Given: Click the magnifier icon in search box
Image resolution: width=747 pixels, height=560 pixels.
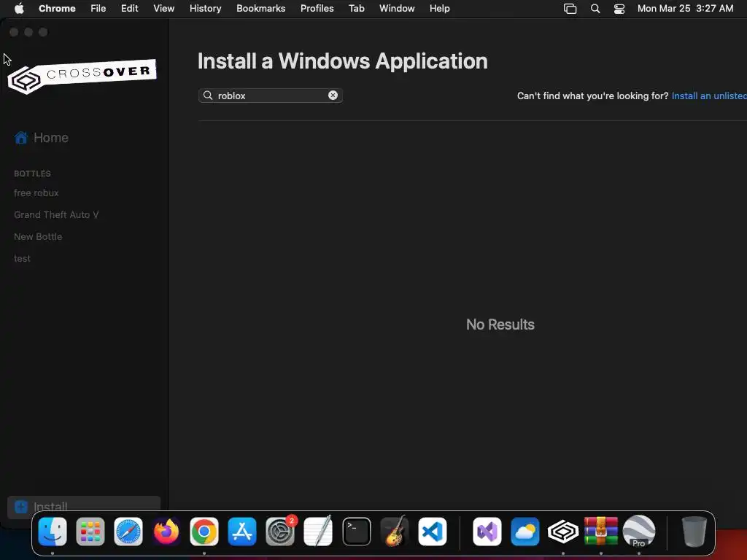Looking at the screenshot, I should click(208, 96).
